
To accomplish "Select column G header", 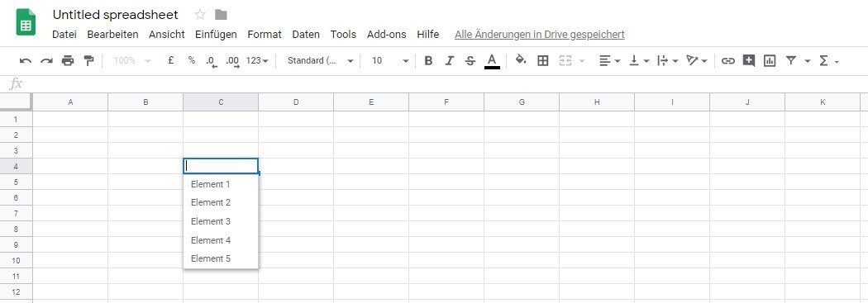I will coord(522,102).
